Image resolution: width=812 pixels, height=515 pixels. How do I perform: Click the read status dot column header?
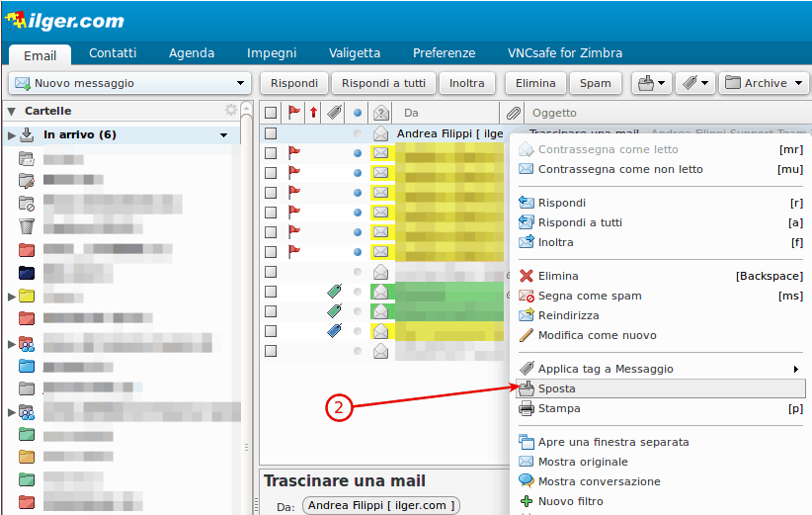pos(358,113)
